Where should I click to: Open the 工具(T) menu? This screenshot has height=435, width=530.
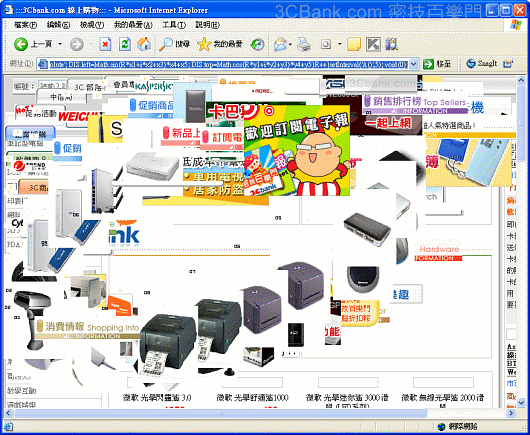tap(174, 25)
